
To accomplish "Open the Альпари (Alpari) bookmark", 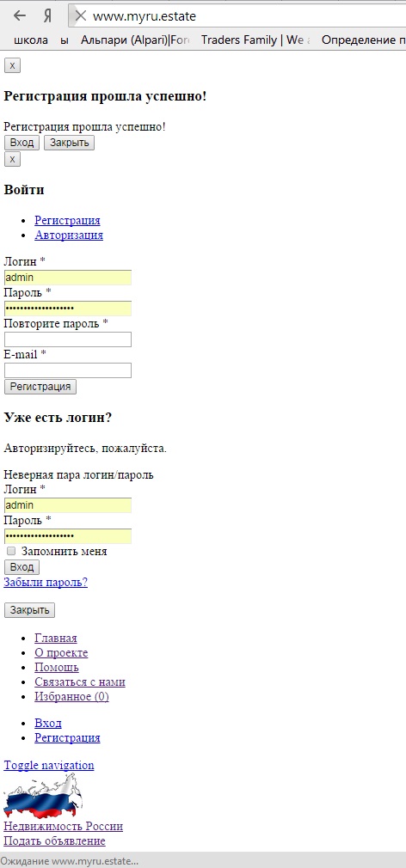I will tap(134, 40).
